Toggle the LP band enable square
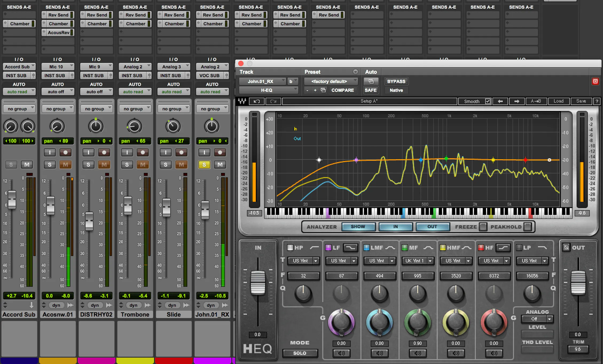Image resolution: width=603 pixels, height=364 pixels. (519, 248)
